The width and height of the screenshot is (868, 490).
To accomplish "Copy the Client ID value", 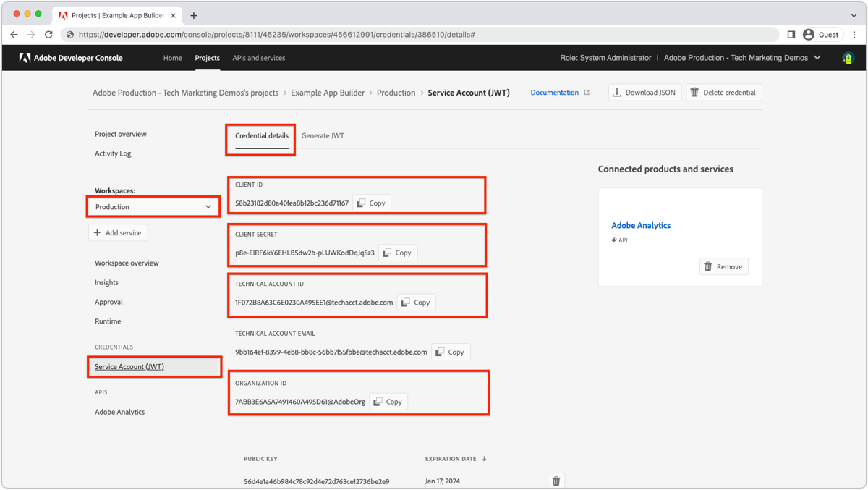I will click(370, 203).
